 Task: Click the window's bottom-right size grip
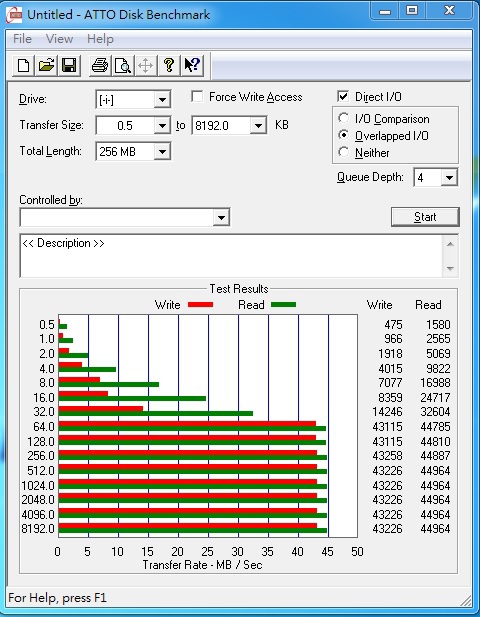pyautogui.click(x=465, y=599)
